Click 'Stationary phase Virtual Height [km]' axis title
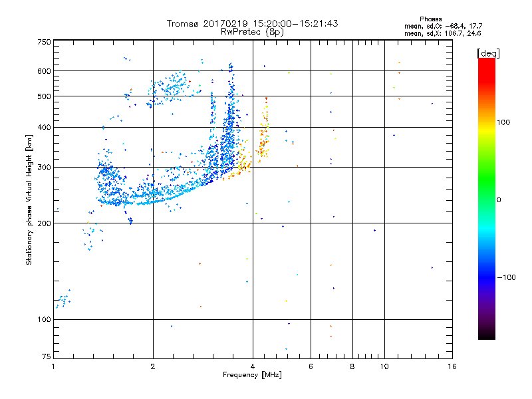 29,200
